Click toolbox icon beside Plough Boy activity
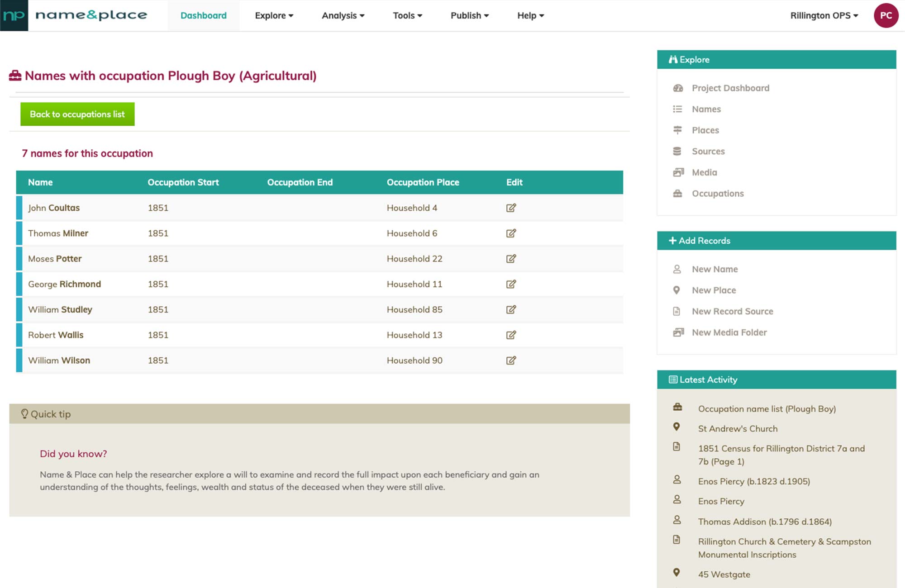This screenshot has width=905, height=588. pos(677,407)
